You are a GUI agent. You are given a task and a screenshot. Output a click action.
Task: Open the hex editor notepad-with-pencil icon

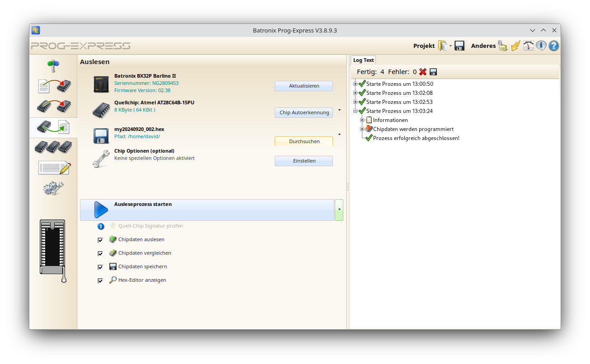click(x=54, y=168)
